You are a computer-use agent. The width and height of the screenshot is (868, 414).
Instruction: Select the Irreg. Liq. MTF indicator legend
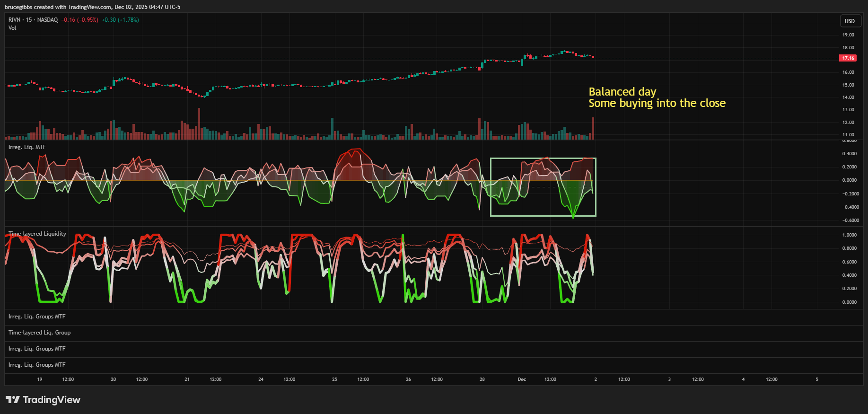[27, 147]
